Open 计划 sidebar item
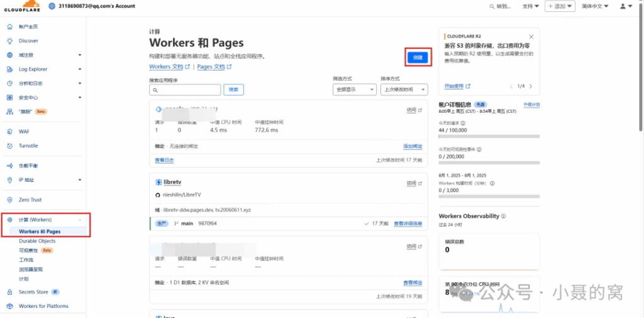 23,279
